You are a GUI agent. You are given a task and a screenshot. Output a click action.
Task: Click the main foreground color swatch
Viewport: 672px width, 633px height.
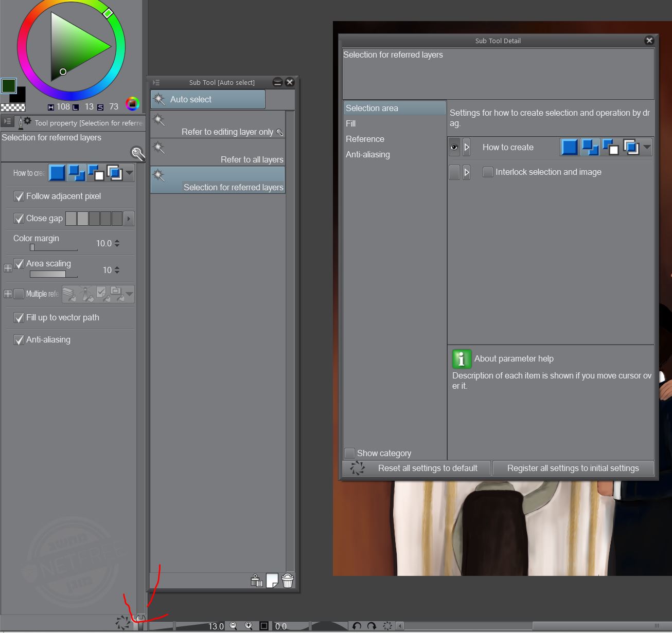(x=9, y=86)
